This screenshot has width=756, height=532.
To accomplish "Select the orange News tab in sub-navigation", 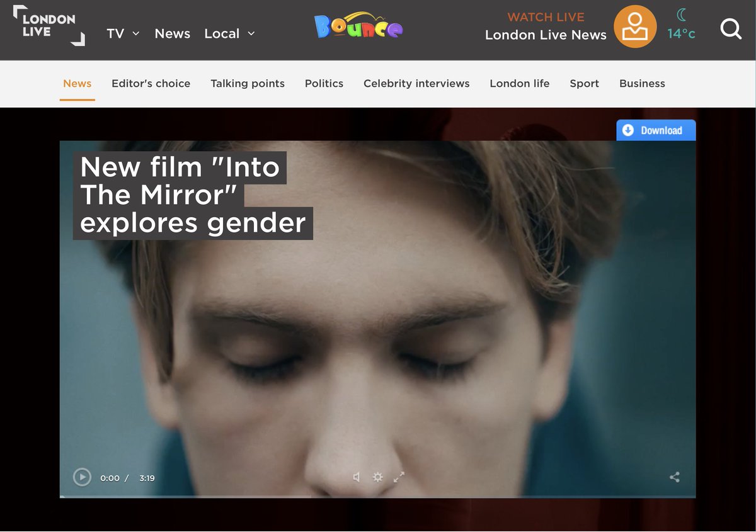I will click(77, 84).
